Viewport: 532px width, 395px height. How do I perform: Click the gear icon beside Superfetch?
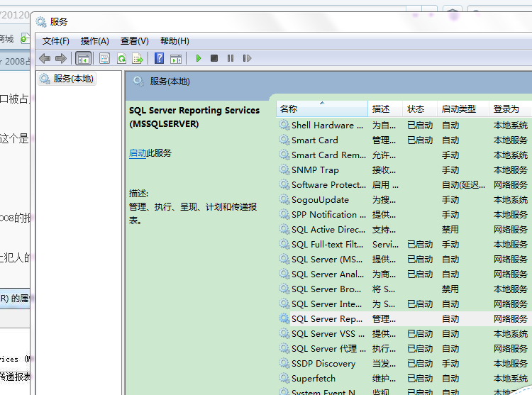click(284, 379)
